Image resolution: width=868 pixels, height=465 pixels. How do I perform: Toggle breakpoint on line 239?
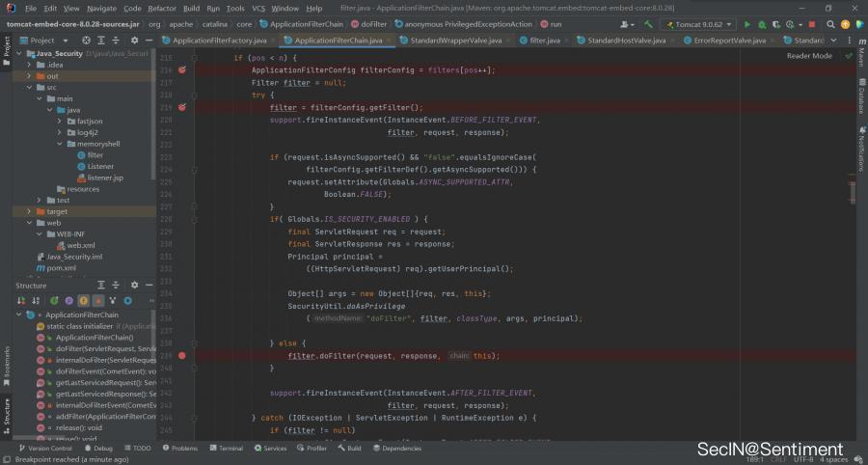click(182, 356)
